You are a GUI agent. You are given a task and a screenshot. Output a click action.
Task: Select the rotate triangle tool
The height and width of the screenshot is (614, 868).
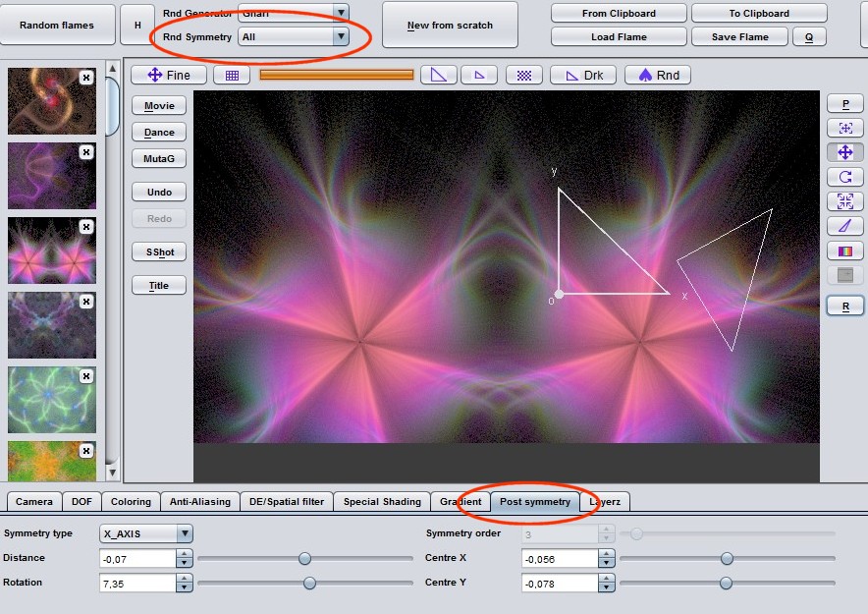pyautogui.click(x=844, y=177)
